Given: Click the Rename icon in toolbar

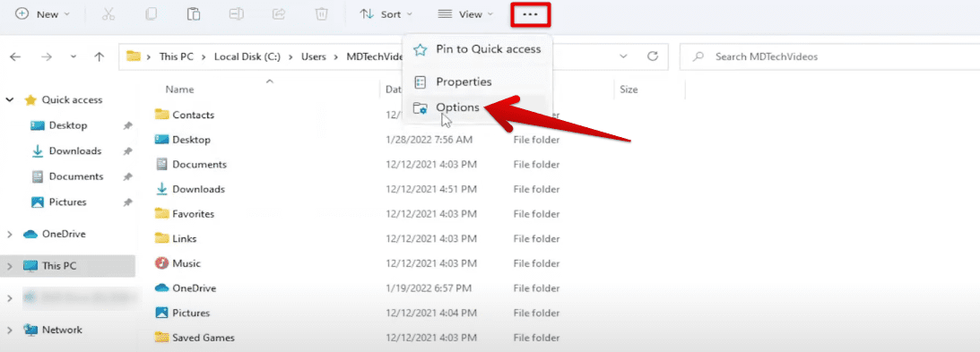Looking at the screenshot, I should coord(236,13).
